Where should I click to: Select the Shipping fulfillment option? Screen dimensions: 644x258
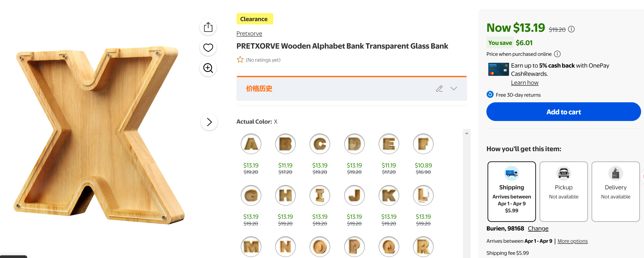pos(511,191)
